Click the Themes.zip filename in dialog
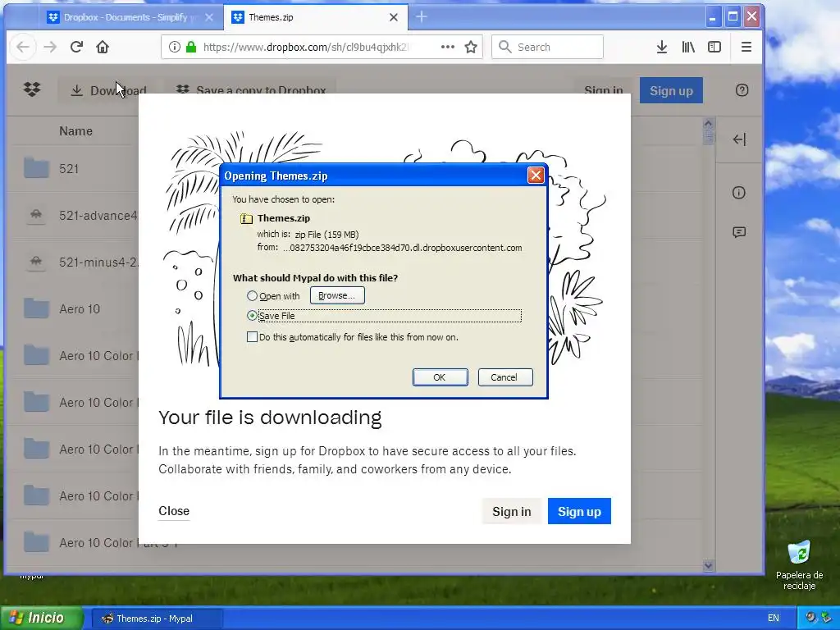Viewport: 840px width, 630px height. (x=283, y=218)
